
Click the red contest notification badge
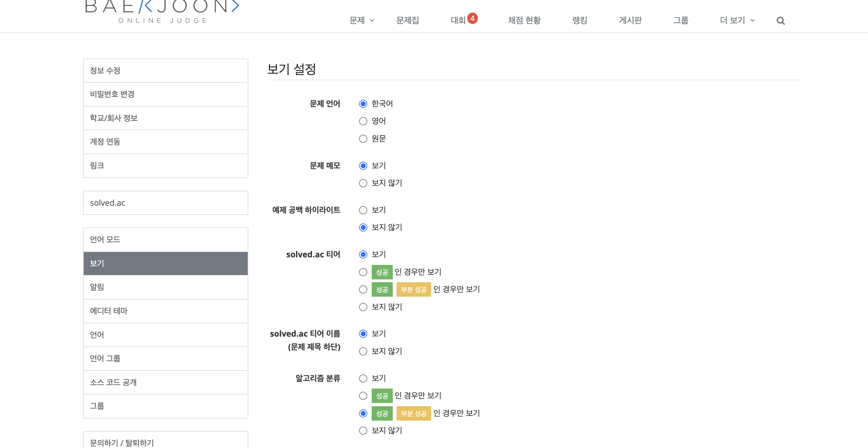[x=472, y=18]
